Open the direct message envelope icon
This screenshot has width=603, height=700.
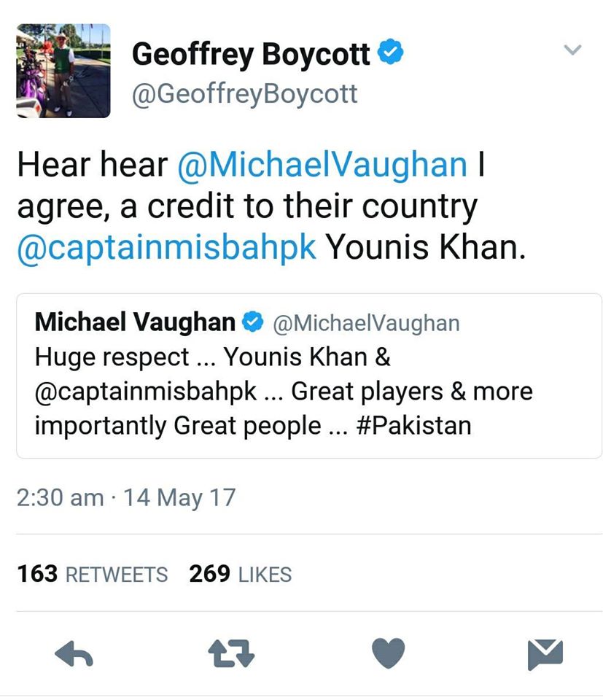[x=545, y=654]
